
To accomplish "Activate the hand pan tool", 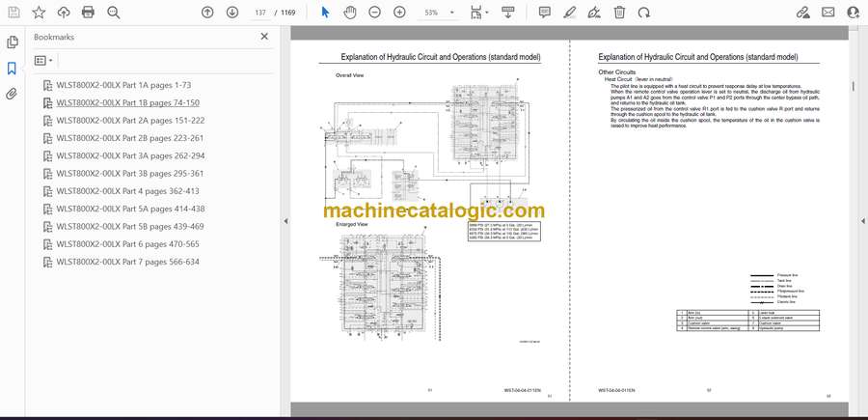I will coord(350,13).
